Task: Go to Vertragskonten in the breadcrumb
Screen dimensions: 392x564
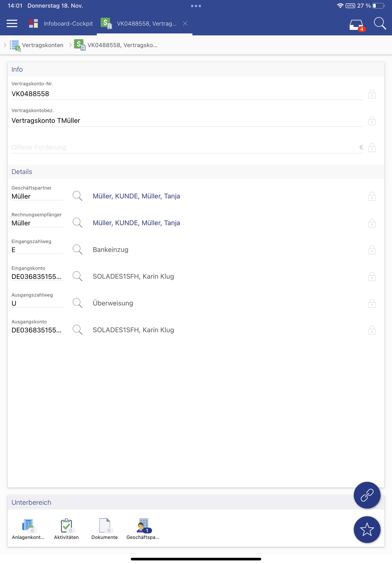Action: pyautogui.click(x=43, y=45)
